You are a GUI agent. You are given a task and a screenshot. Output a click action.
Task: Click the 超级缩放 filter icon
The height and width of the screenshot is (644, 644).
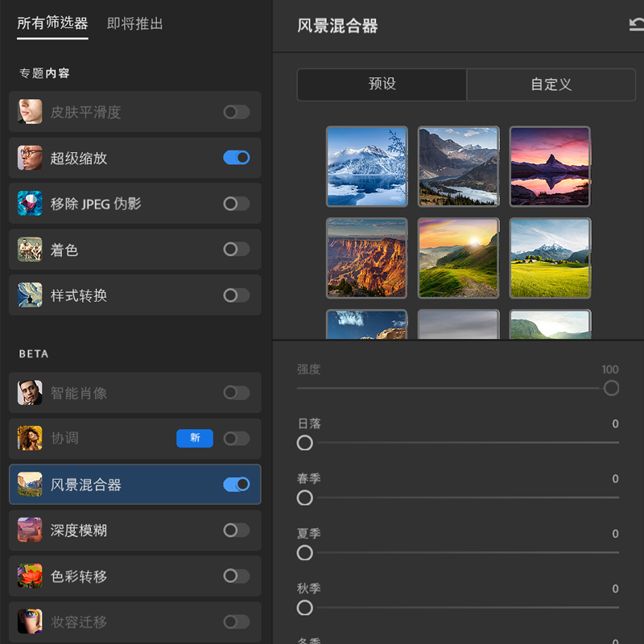(x=30, y=158)
